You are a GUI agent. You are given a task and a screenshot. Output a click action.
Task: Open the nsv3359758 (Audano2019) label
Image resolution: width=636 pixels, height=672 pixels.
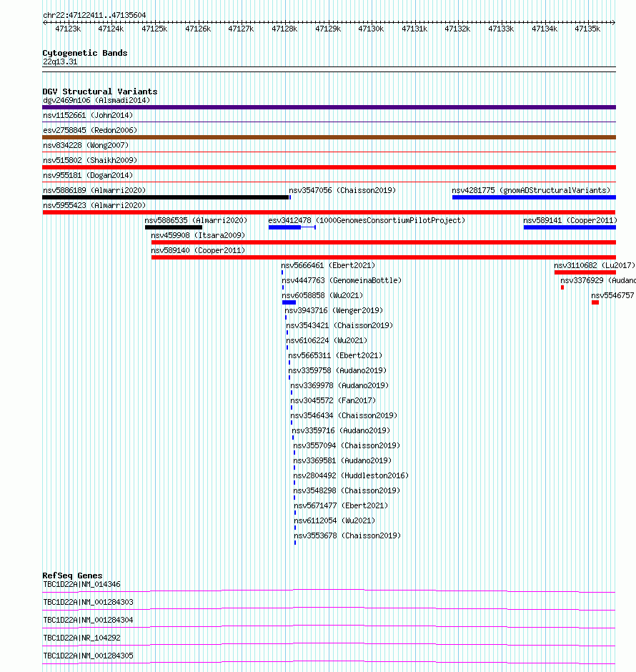[337, 370]
